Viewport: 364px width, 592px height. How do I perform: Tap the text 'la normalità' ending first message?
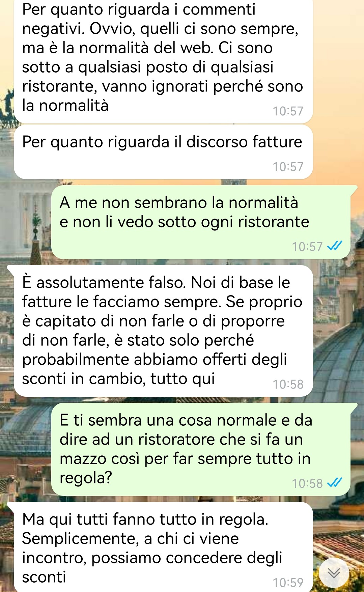(65, 106)
